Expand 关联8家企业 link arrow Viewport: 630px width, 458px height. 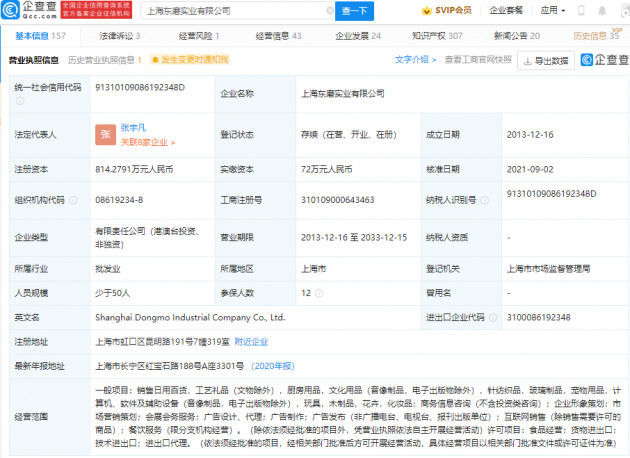[x=173, y=142]
